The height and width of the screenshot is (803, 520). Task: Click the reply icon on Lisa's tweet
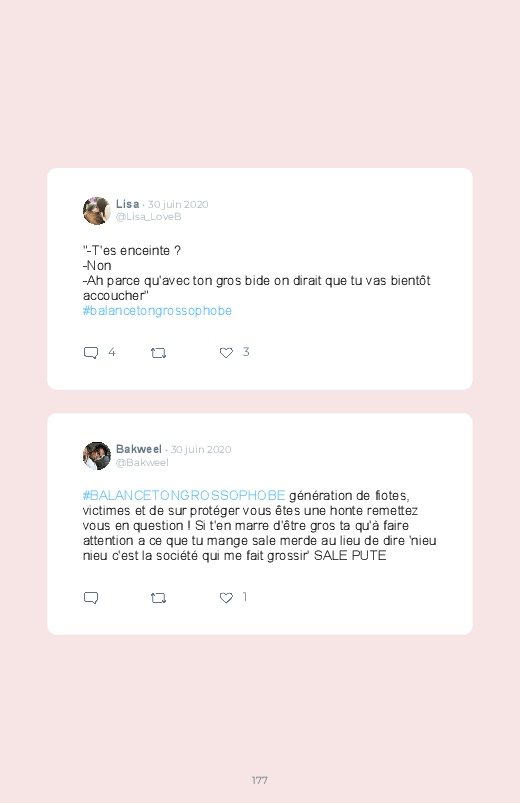[x=91, y=353]
